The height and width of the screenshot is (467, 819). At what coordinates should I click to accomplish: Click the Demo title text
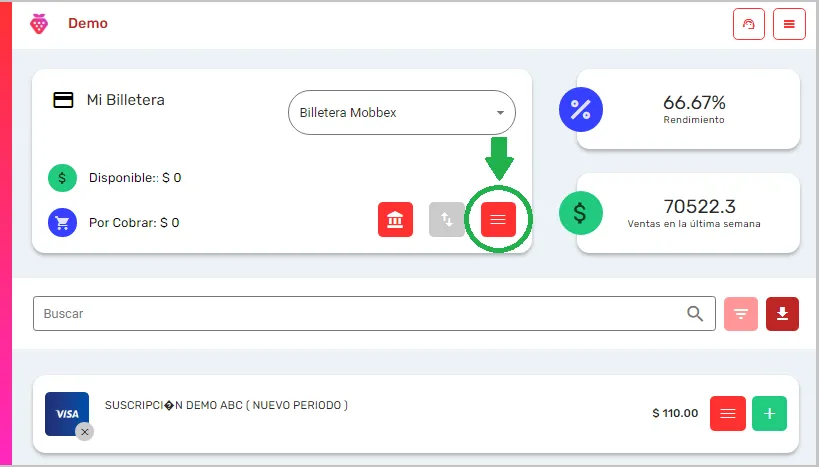tap(88, 24)
